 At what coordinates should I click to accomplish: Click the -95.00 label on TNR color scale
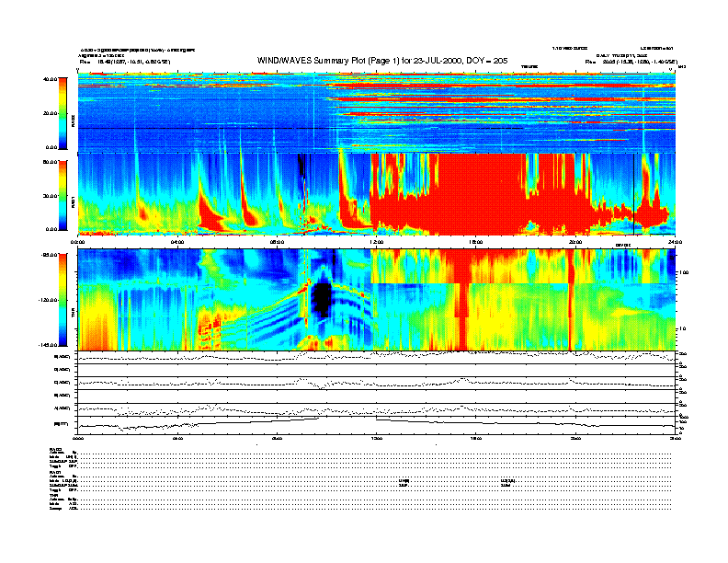click(x=49, y=255)
